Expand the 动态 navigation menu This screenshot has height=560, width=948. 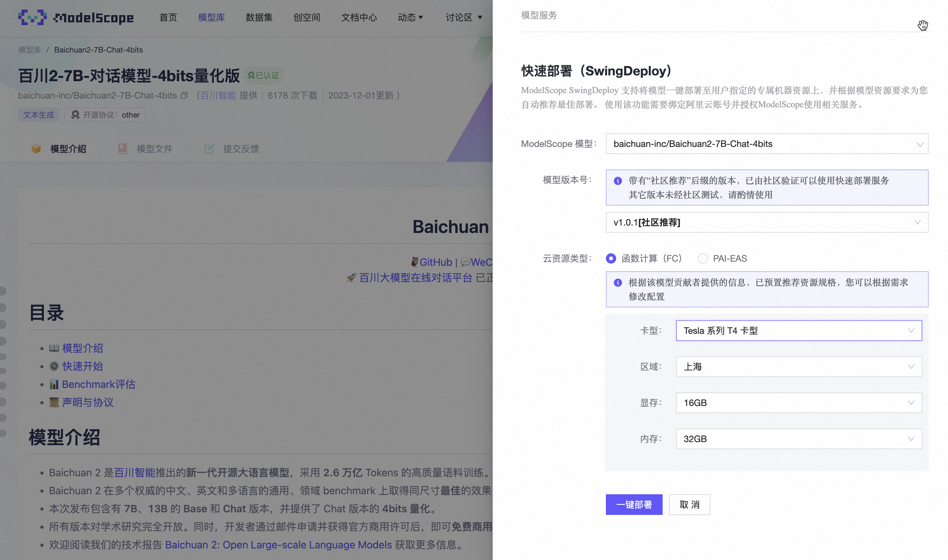[x=410, y=17]
